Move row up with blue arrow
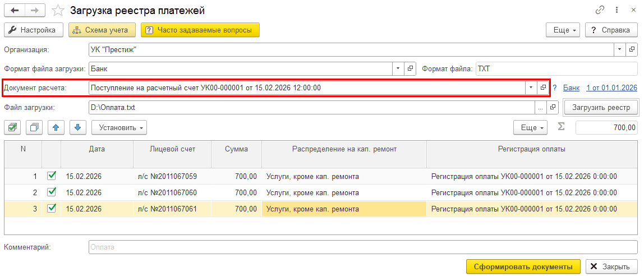Screen dimensions: 644x276 click(x=56, y=127)
